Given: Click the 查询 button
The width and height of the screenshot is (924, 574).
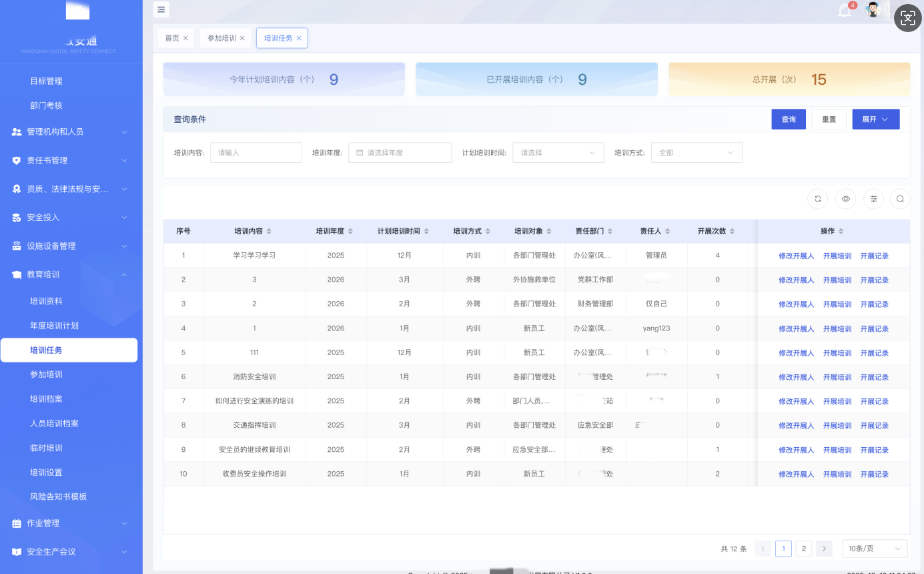Looking at the screenshot, I should pos(789,119).
